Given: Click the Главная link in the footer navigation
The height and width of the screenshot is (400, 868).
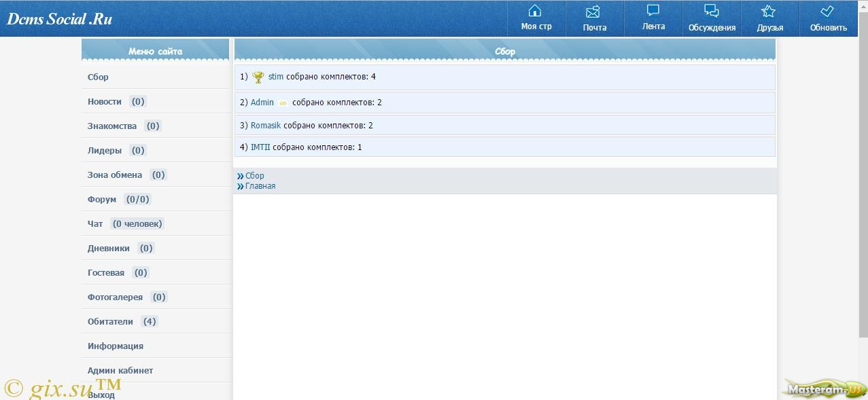Looking at the screenshot, I should pos(260,186).
